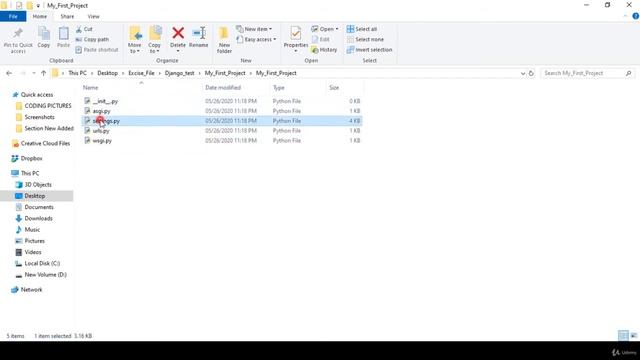Expand the Open dropdown in ribbon
The width and height of the screenshot is (640, 360).
point(324,29)
